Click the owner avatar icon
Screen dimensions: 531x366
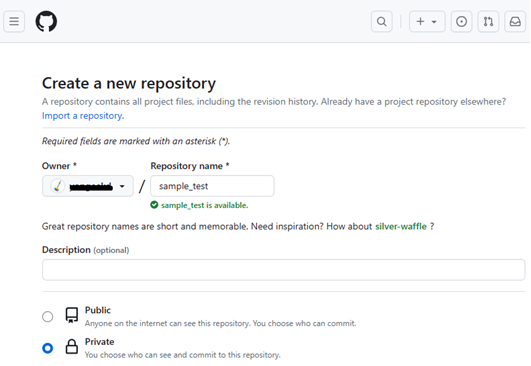click(x=57, y=186)
